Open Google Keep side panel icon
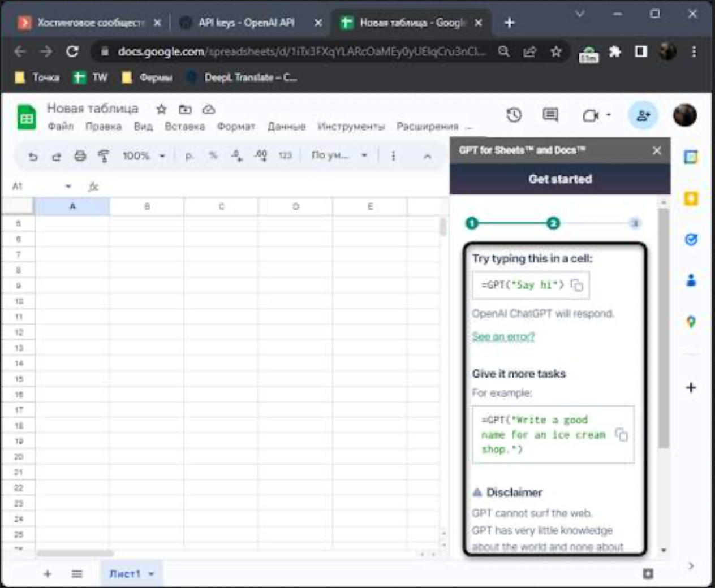 691,198
